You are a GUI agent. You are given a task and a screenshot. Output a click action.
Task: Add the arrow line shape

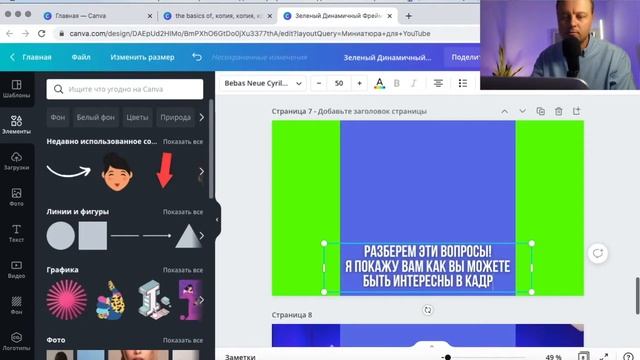[157, 236]
